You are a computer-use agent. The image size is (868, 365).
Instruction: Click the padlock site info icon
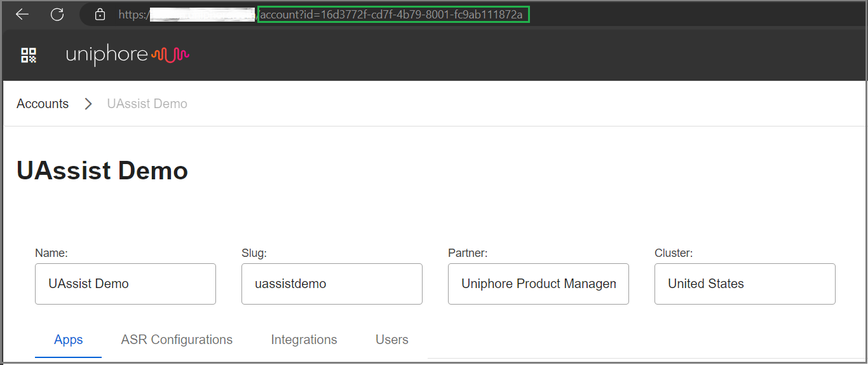[100, 14]
